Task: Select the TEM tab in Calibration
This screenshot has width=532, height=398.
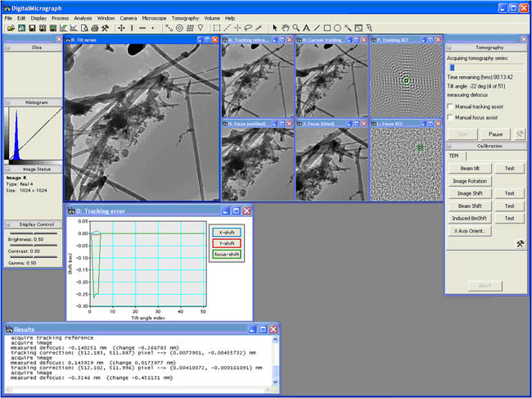Action: pyautogui.click(x=454, y=156)
